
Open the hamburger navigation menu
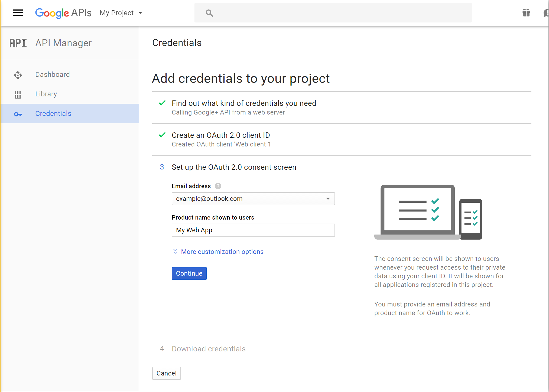click(18, 13)
